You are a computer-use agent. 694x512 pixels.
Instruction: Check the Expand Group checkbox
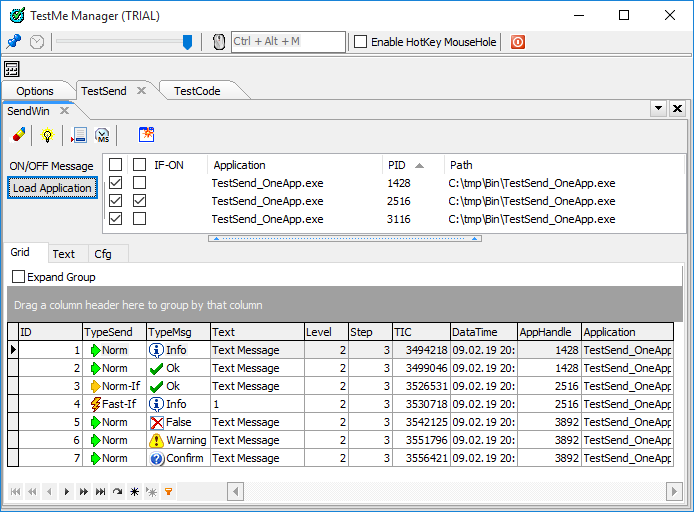(18, 277)
